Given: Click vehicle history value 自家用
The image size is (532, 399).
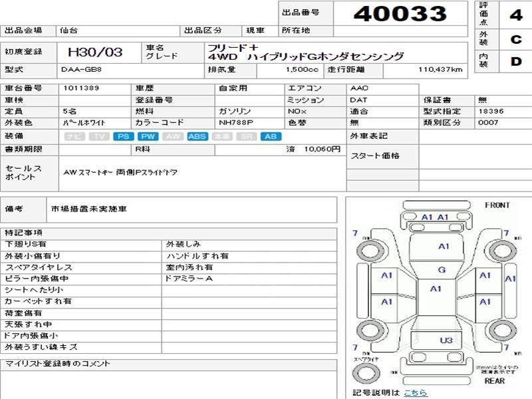Looking at the screenshot, I should (233, 88).
